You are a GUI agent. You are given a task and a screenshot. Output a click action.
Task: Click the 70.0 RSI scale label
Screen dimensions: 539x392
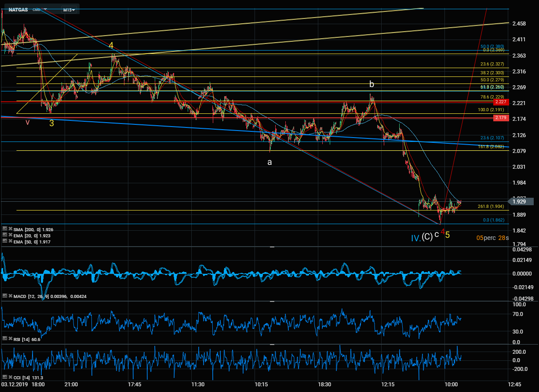coord(517,314)
